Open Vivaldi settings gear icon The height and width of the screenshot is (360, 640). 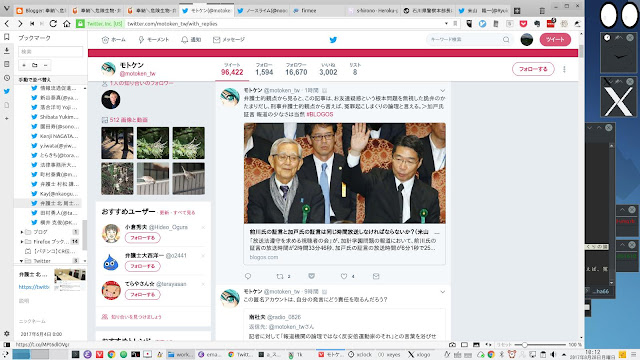click(7, 333)
